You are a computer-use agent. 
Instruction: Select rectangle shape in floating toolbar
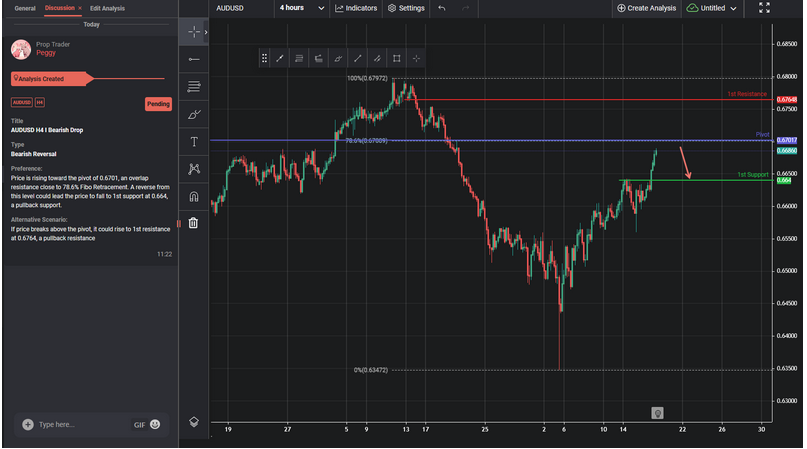pyautogui.click(x=397, y=58)
